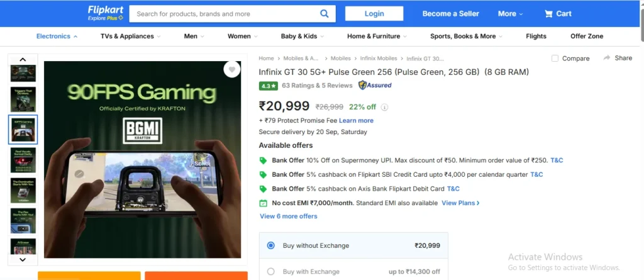Screen dimensions: 644x280
Task: Go to Offer Zone
Action: pyautogui.click(x=587, y=36)
